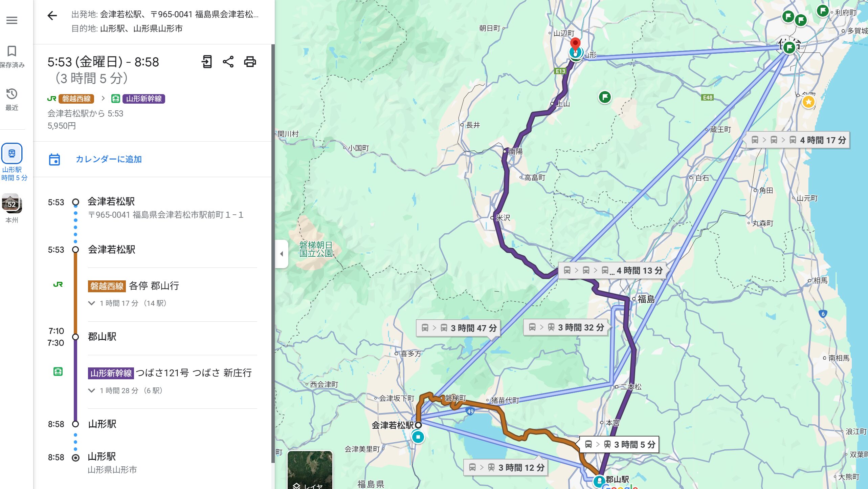The width and height of the screenshot is (868, 489).
Task: Choose the 3時間32分 alternative route
Action: coord(566,327)
